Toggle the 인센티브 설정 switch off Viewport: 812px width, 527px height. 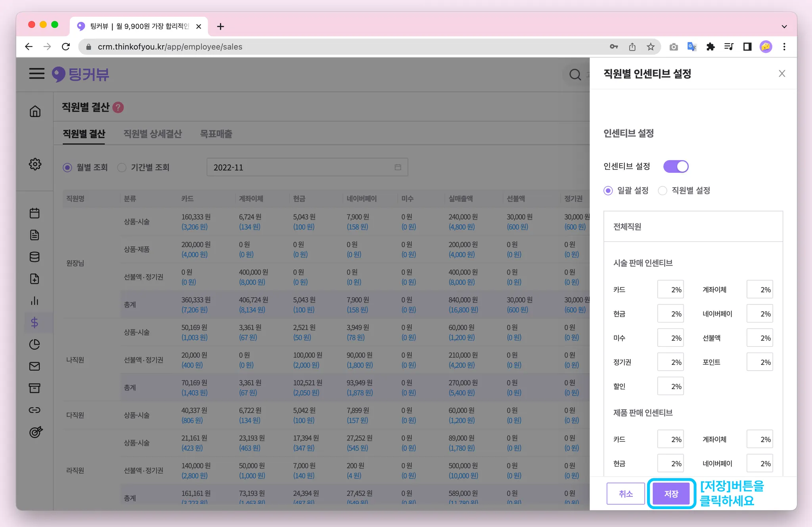(x=676, y=167)
